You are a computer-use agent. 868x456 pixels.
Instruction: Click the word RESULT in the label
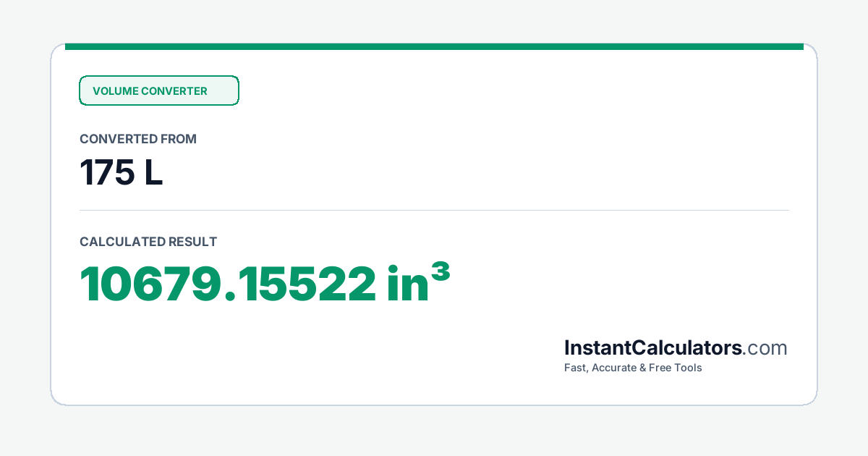pyautogui.click(x=192, y=242)
